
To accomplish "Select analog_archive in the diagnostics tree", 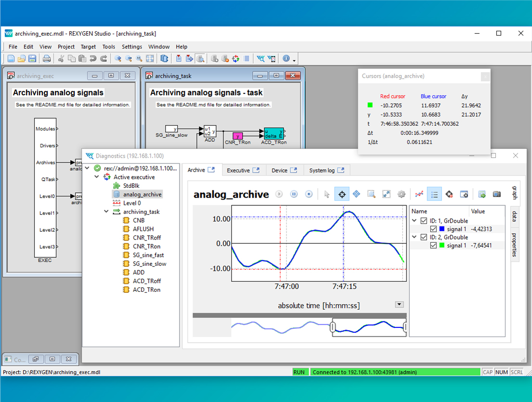I will pos(142,194).
